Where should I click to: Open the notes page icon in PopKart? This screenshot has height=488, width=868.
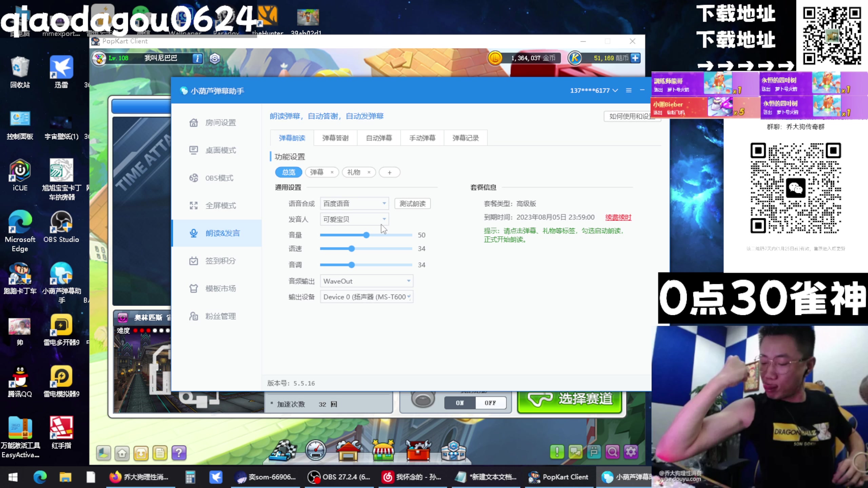point(160,453)
